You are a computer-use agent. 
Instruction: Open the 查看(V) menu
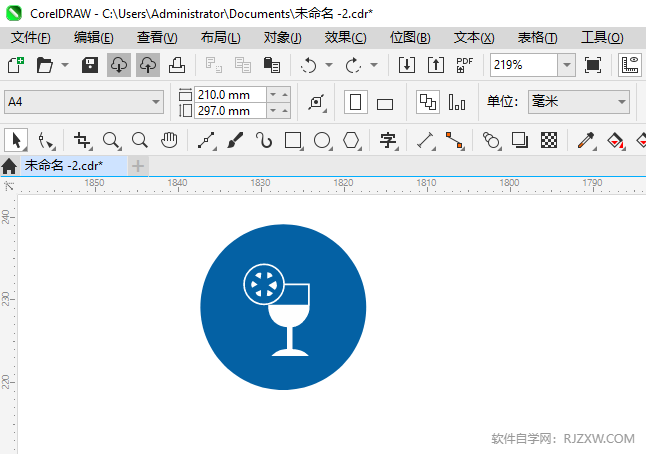pyautogui.click(x=157, y=37)
